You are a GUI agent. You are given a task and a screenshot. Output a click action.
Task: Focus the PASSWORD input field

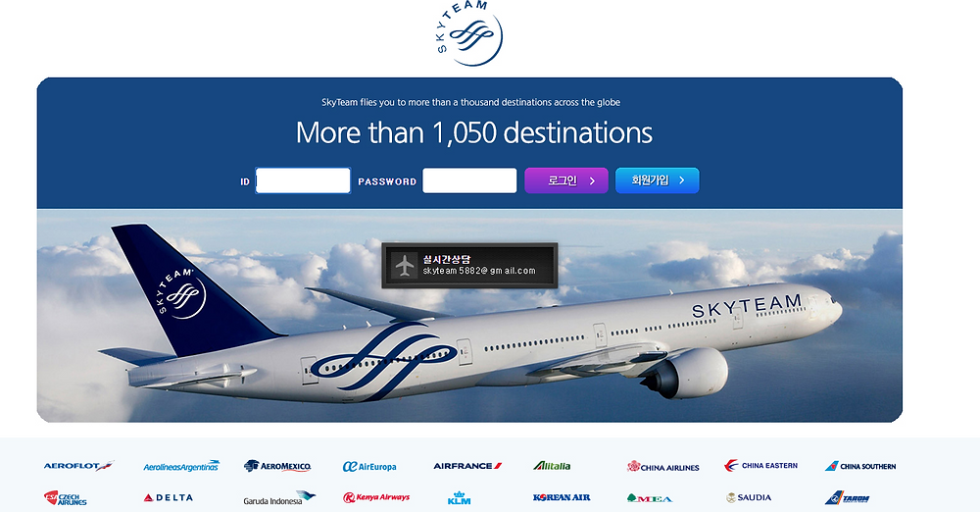pos(469,180)
